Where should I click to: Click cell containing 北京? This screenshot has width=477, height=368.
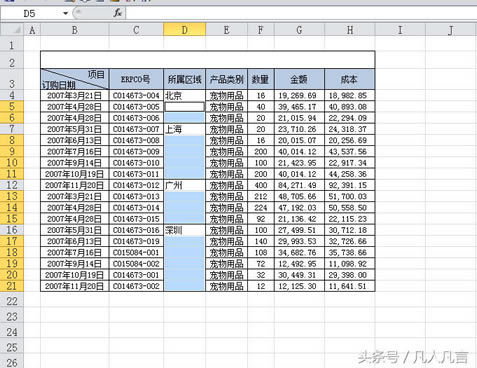[184, 96]
